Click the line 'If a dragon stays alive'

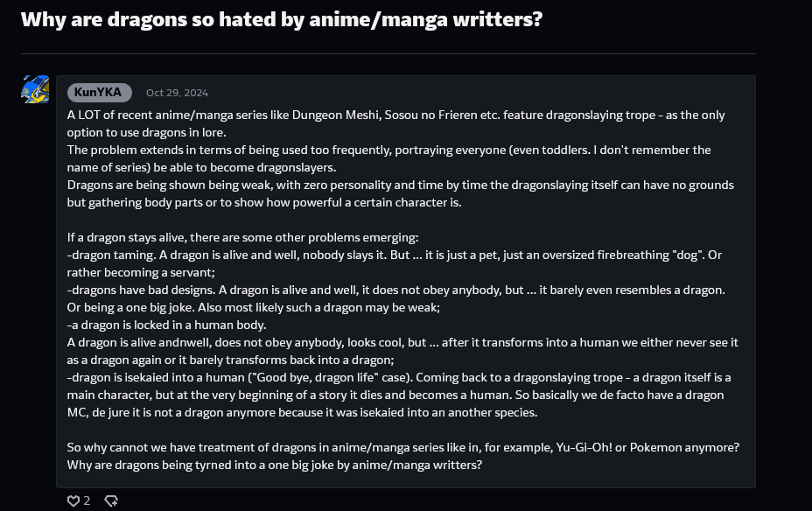[x=242, y=238]
